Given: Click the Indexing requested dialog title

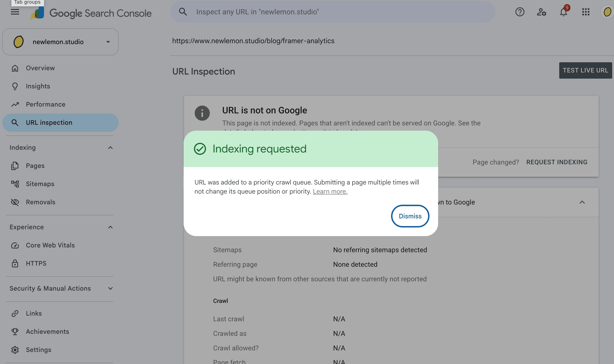Looking at the screenshot, I should [x=259, y=149].
